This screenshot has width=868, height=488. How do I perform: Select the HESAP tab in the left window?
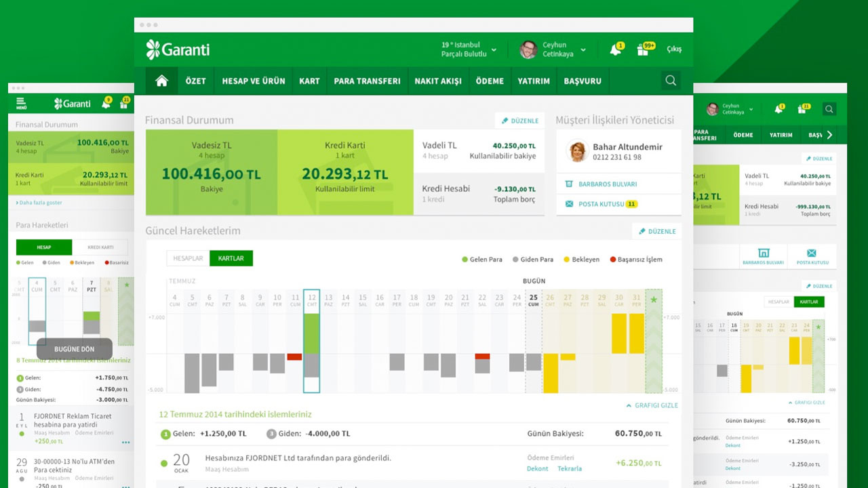44,247
